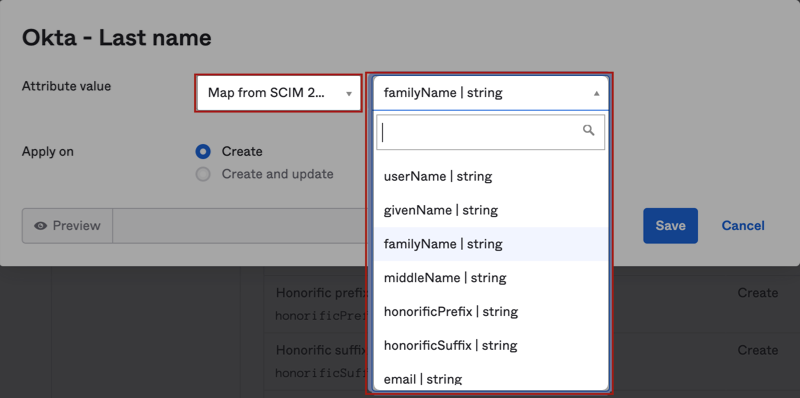Pick honorificSuffix | string option
The width and height of the screenshot is (800, 398).
(490, 345)
